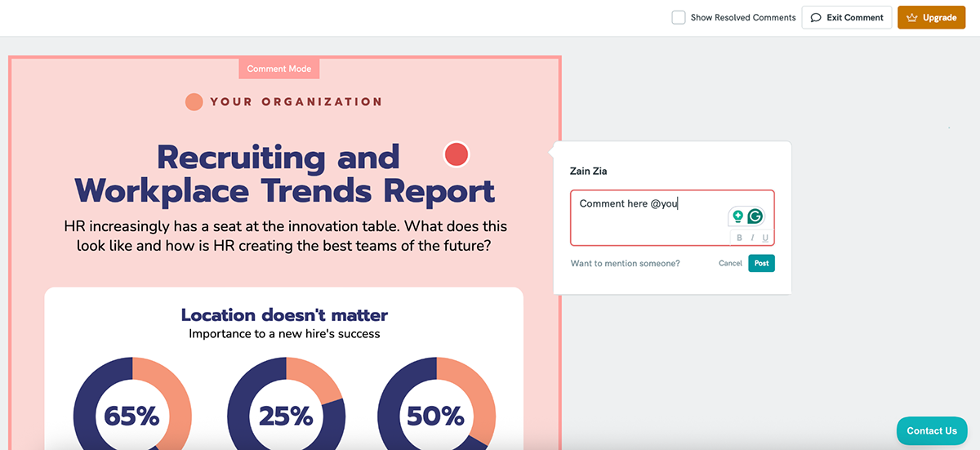
Task: Click the red comment pin marker
Action: point(456,154)
